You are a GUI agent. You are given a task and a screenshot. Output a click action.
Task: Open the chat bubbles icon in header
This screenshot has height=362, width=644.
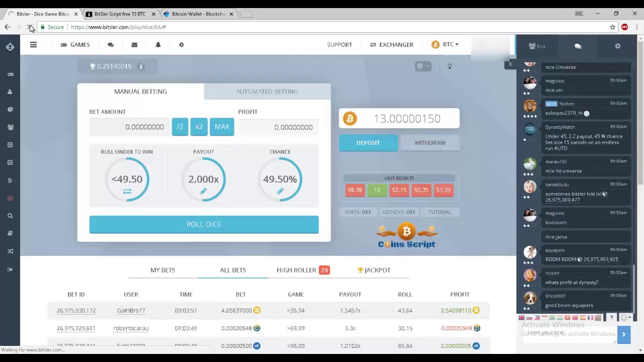(111, 45)
